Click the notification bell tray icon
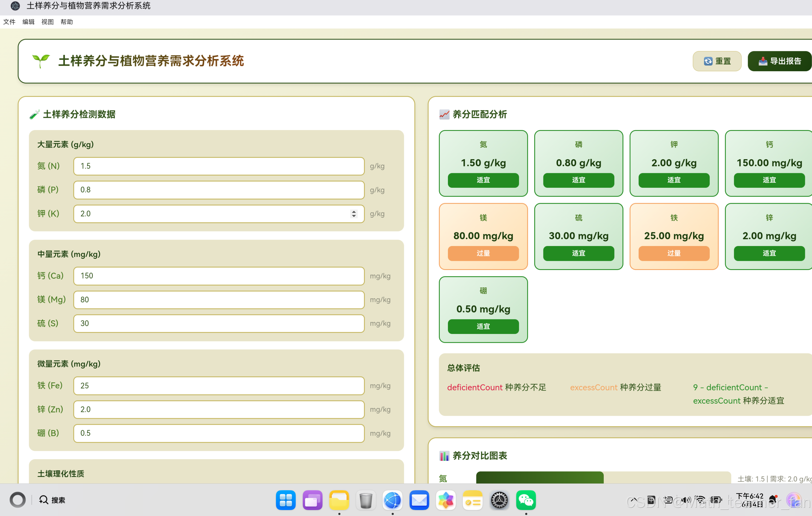Viewport: 812px width, 516px height. pyautogui.click(x=773, y=500)
